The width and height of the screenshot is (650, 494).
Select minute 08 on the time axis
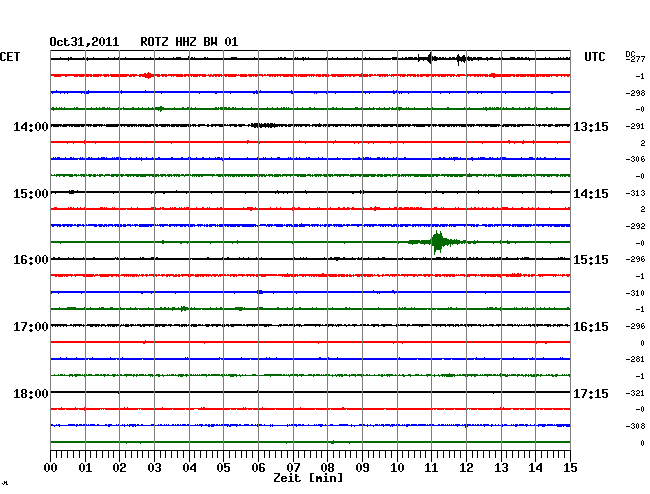click(327, 468)
